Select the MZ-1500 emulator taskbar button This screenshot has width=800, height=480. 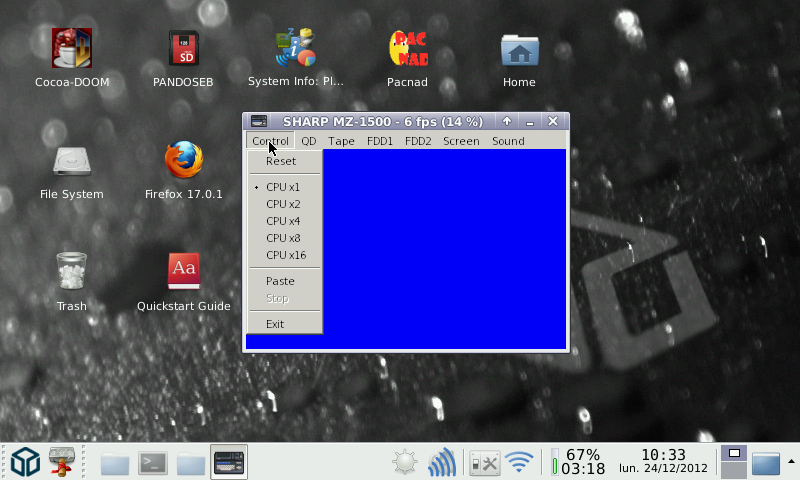coord(229,462)
